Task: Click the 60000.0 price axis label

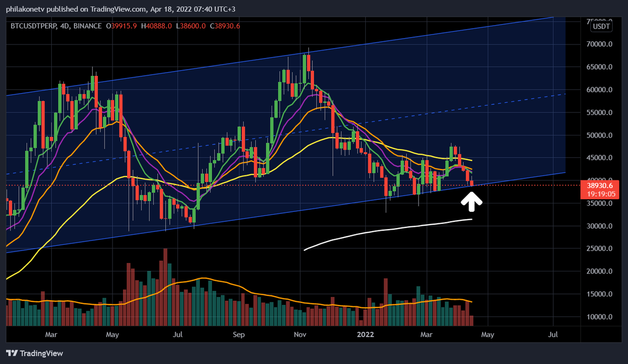Action: coord(599,90)
